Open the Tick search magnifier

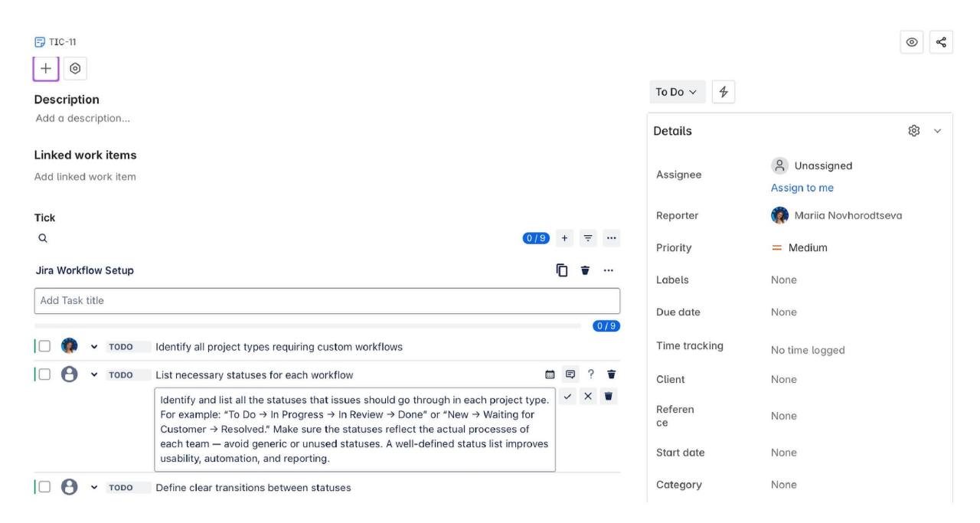43,238
